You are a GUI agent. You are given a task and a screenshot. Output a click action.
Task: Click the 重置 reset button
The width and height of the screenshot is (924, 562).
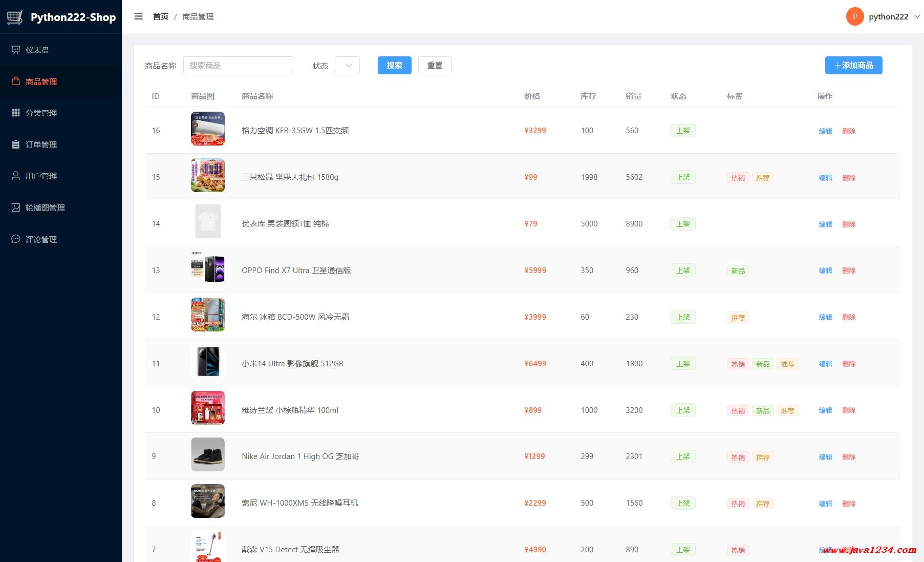pos(435,66)
